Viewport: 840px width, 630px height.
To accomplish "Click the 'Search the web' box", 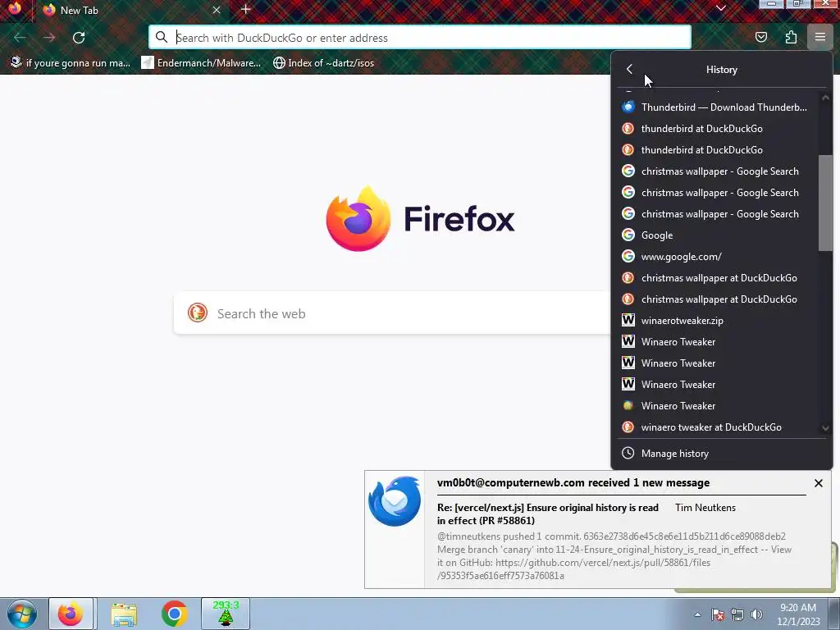I will point(392,313).
